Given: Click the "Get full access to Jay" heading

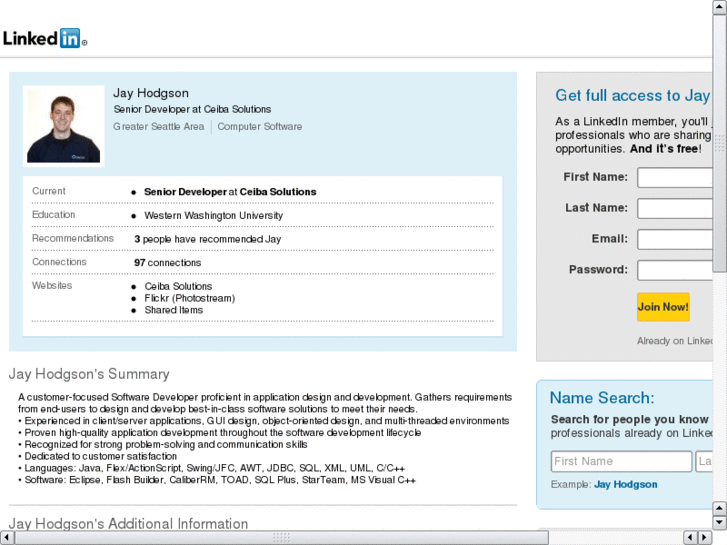Looking at the screenshot, I should coord(632,96).
